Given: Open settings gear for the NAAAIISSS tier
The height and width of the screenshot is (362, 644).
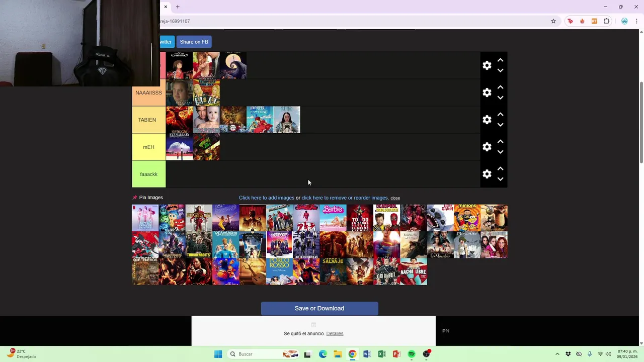Looking at the screenshot, I should coord(487,93).
